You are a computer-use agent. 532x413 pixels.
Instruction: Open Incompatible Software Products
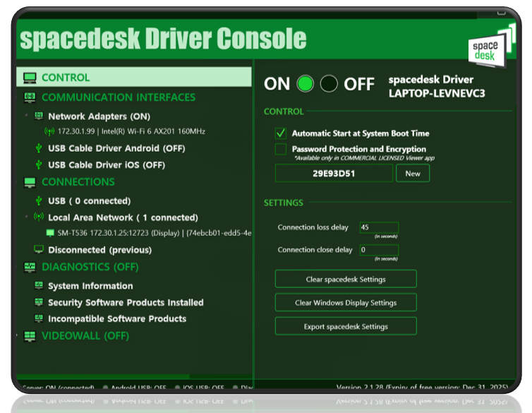[117, 318]
